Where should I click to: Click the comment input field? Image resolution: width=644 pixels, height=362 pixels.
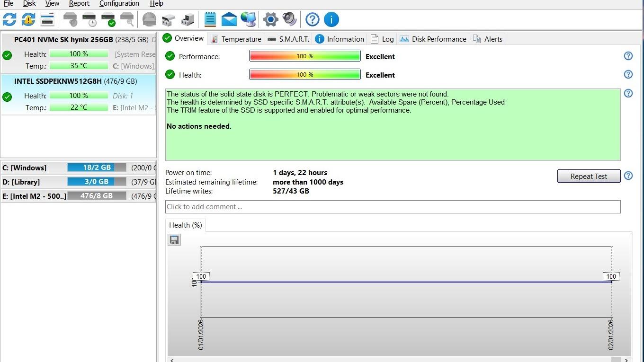click(x=392, y=207)
